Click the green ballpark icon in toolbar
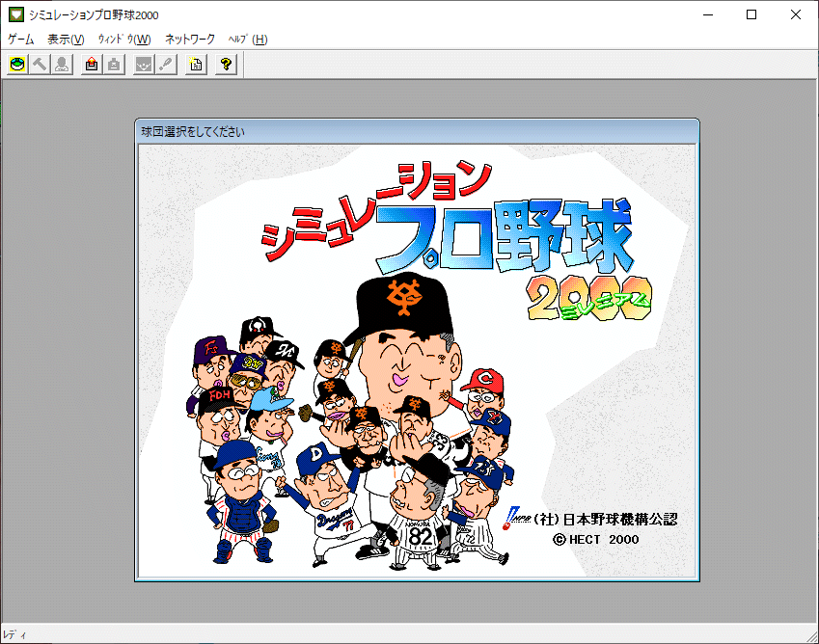This screenshot has width=819, height=644. pos(17,65)
